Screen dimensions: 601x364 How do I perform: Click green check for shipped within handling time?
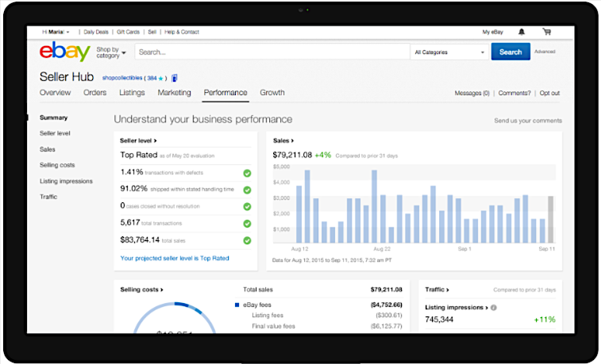tap(247, 190)
